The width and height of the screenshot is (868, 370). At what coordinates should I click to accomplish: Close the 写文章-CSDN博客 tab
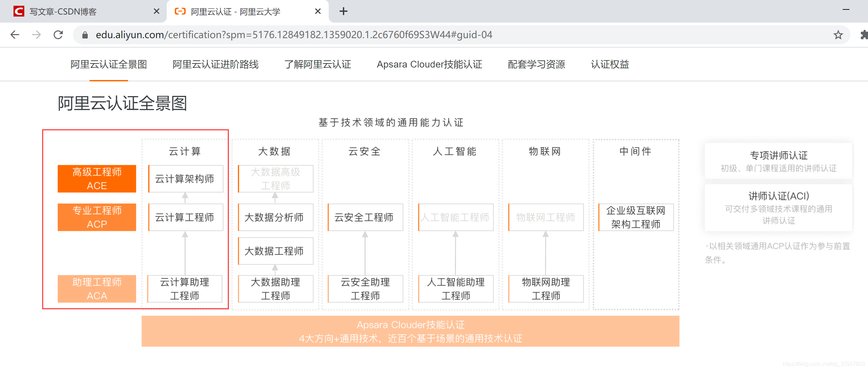pyautogui.click(x=157, y=11)
